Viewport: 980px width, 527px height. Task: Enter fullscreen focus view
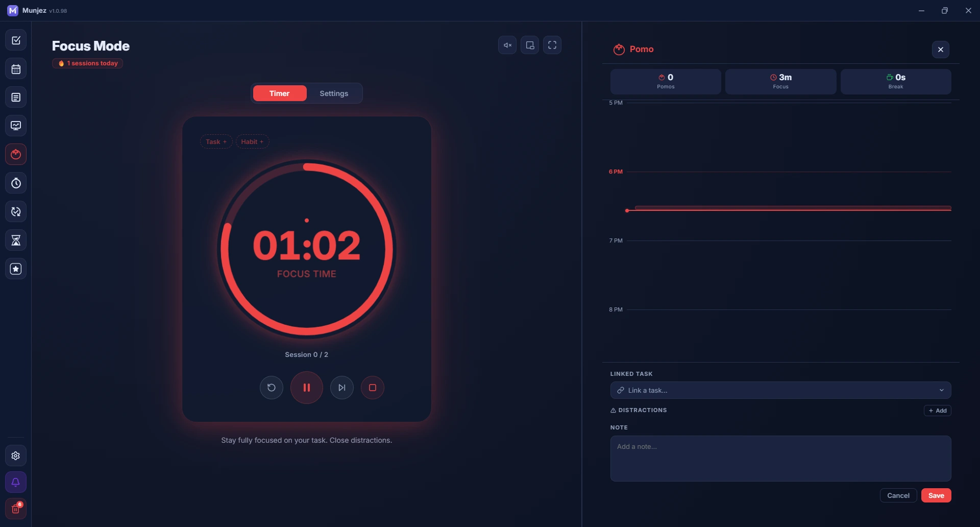point(552,45)
